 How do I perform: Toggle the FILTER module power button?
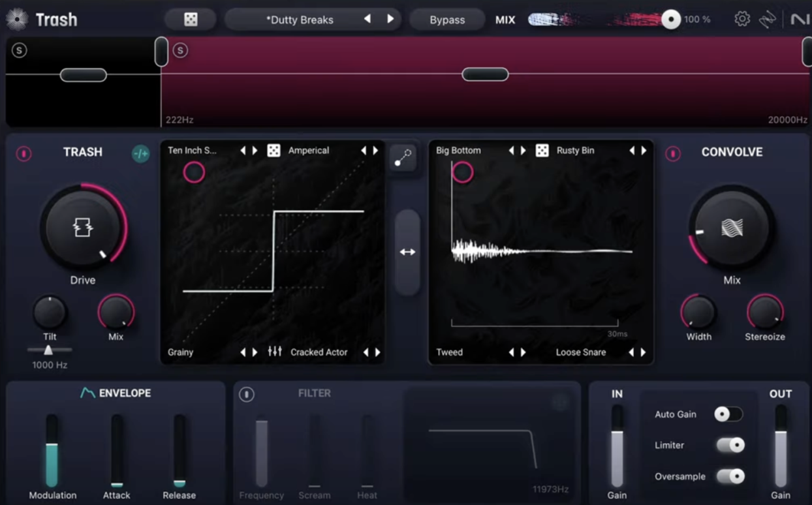[x=246, y=394]
